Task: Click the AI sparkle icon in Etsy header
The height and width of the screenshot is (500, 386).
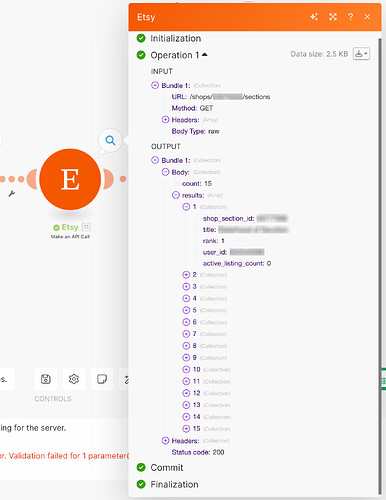Action: coord(314,17)
